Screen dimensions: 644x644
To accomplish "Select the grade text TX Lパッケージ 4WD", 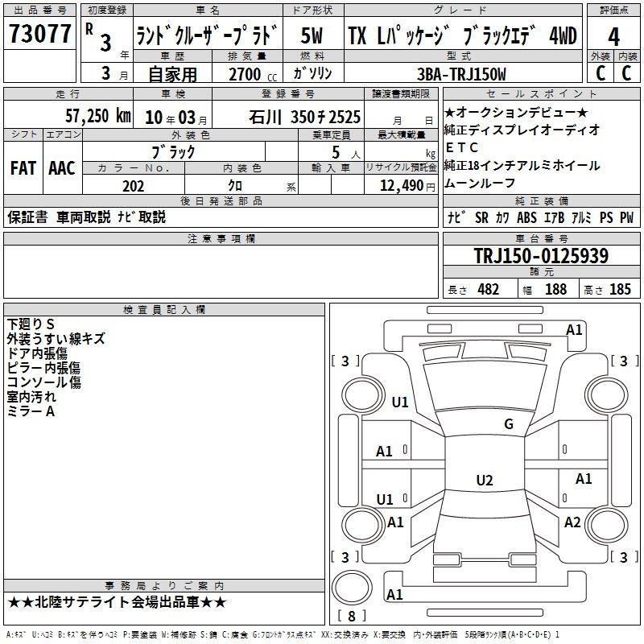I will click(463, 35).
